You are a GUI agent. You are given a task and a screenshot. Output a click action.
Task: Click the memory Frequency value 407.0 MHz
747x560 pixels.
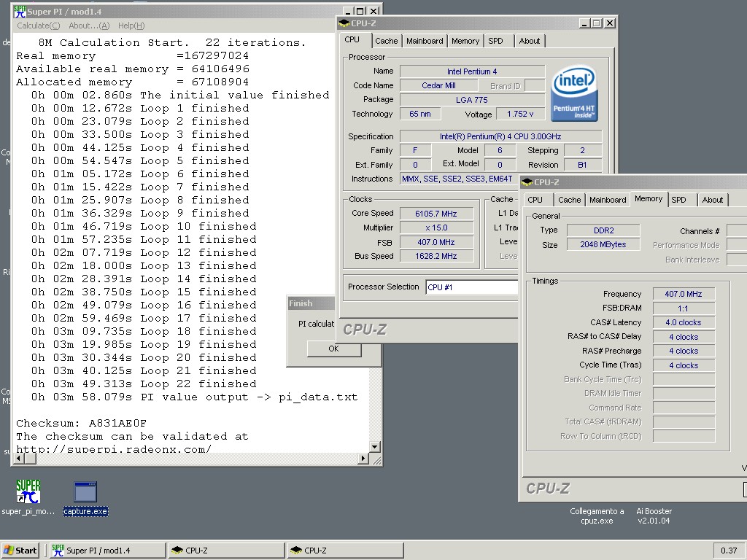point(684,295)
